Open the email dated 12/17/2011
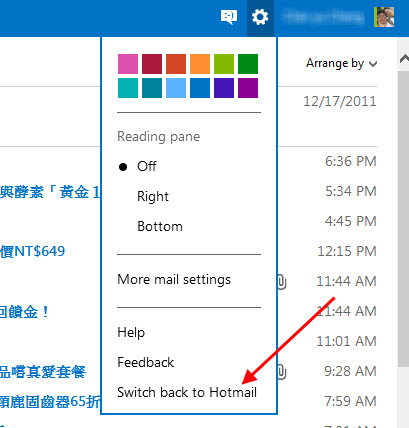This screenshot has width=409, height=428. (339, 101)
